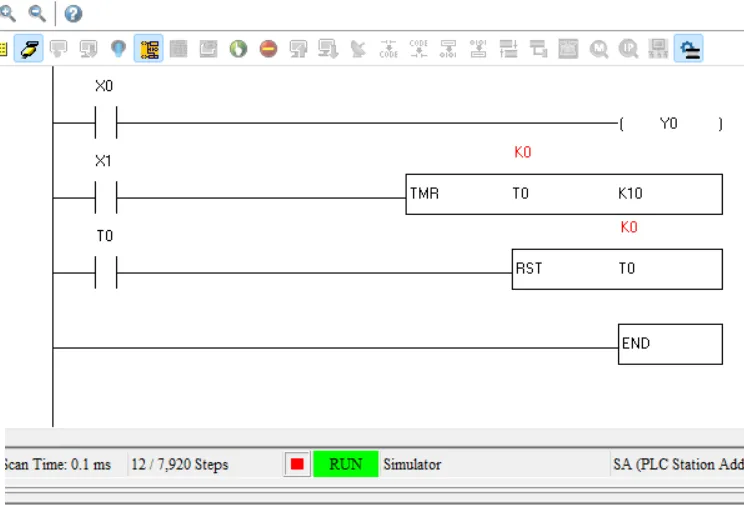744x505 pixels.
Task: Toggle the yellow ladder diagram monitor icon
Action: 149,48
